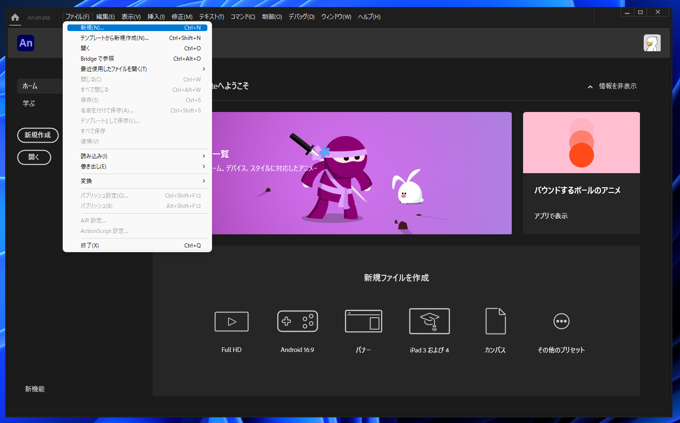Open the user profile avatar
The width and height of the screenshot is (680, 423).
click(652, 43)
